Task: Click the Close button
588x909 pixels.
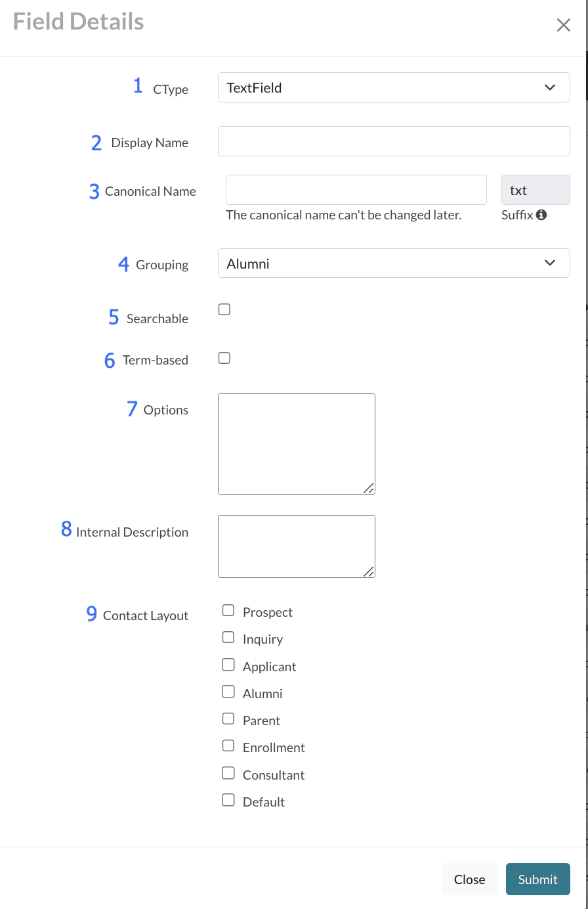Action: coord(469,879)
